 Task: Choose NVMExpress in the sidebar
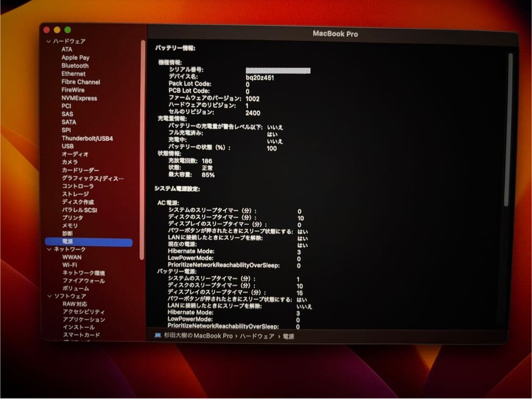tap(79, 98)
